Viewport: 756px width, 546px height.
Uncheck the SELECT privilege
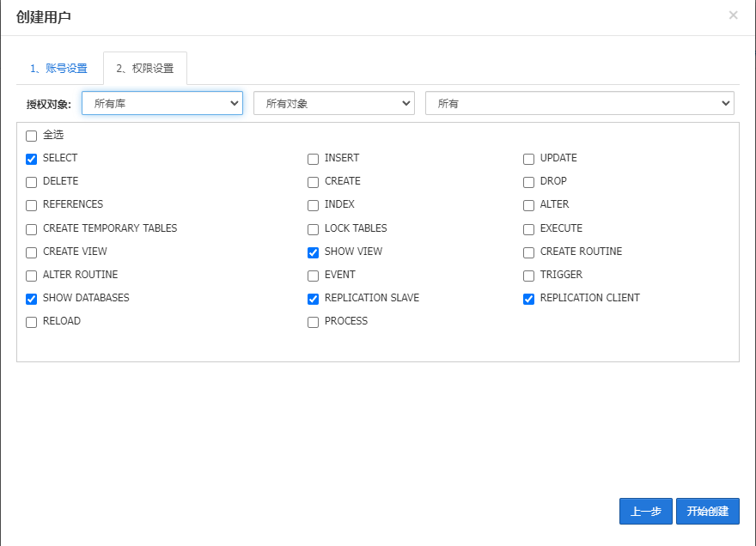[x=32, y=159]
